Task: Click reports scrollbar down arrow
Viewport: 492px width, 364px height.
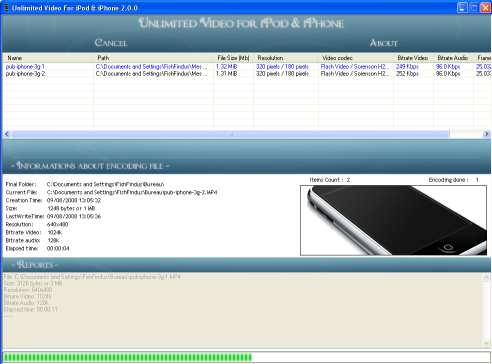Action: coord(486,343)
